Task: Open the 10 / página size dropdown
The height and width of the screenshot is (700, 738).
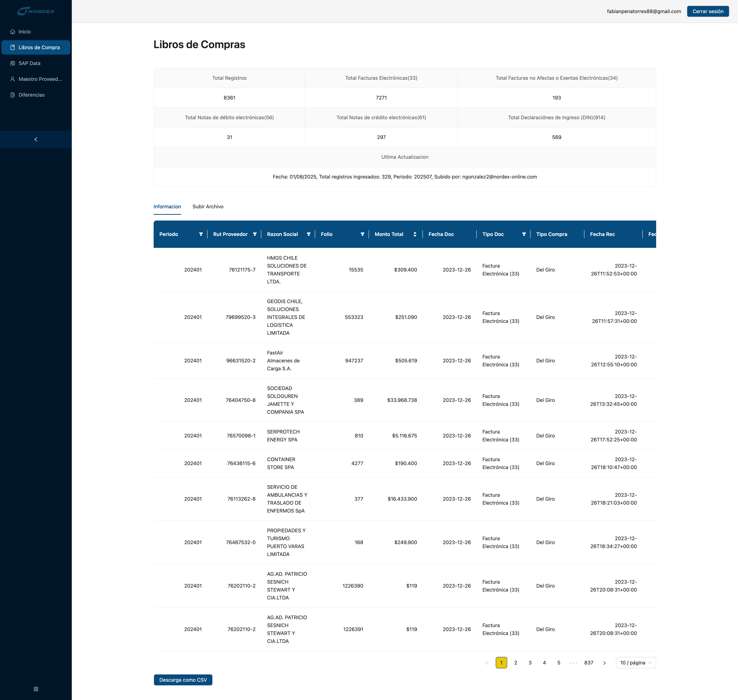Action: tap(636, 663)
